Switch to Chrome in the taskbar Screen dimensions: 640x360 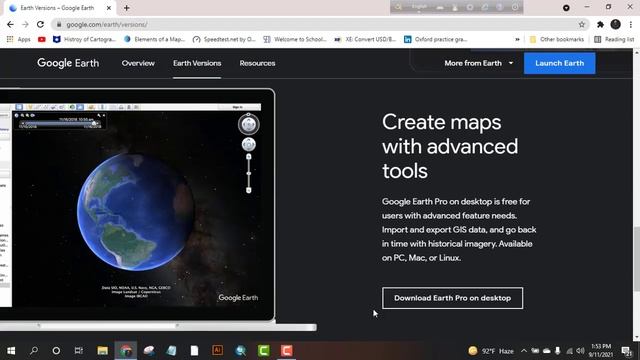click(x=126, y=351)
